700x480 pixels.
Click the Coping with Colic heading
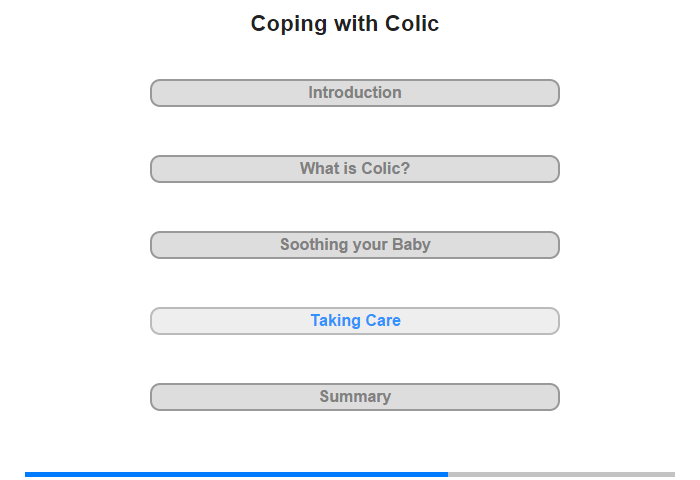point(345,24)
